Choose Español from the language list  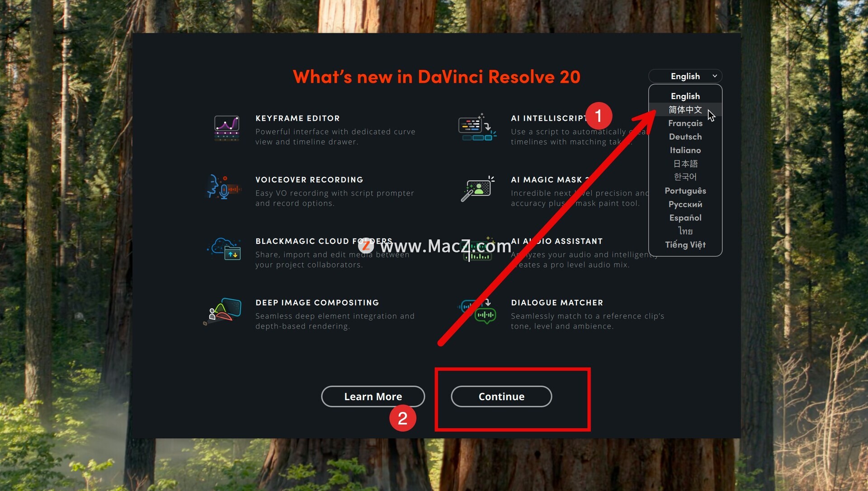(685, 218)
